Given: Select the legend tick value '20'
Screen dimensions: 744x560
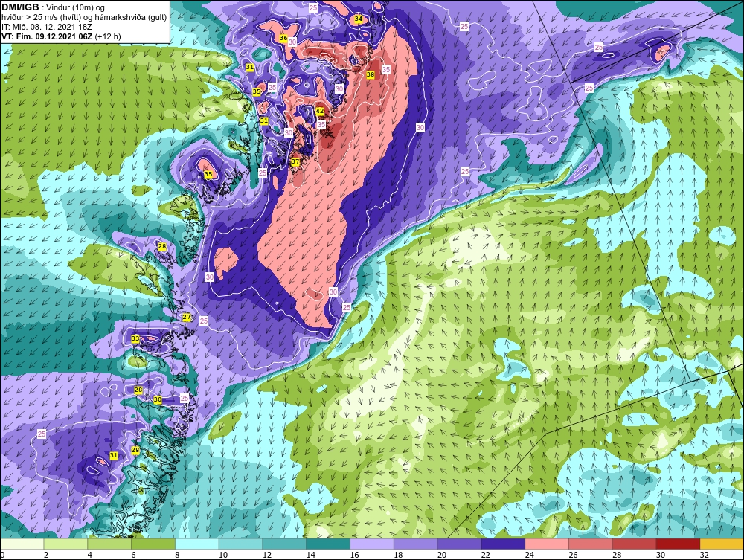Looking at the screenshot, I should 442,555.
